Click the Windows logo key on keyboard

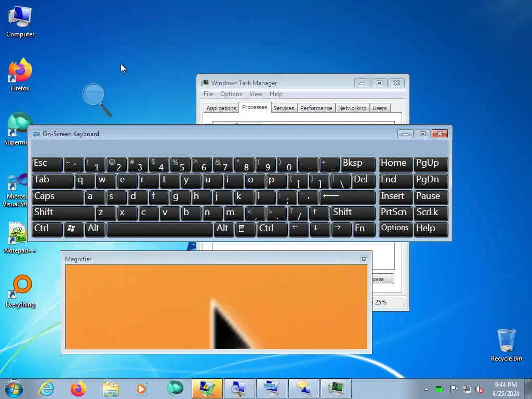74,230
